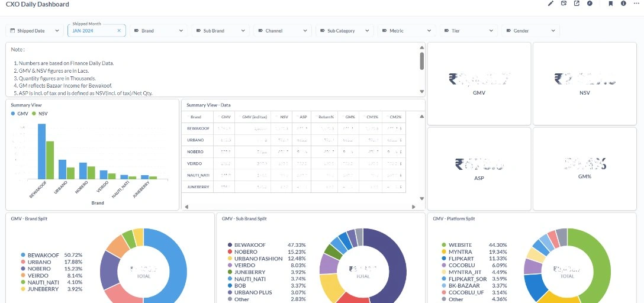This screenshot has width=644, height=303.
Task: Toggle the GMV series in Summary View legend
Action: click(x=20, y=114)
